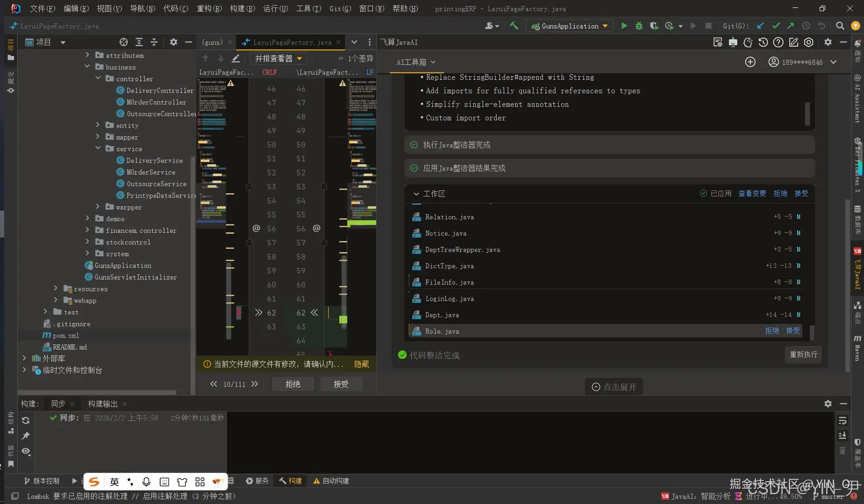Switch to the 构建输出 tab

pyautogui.click(x=103, y=404)
